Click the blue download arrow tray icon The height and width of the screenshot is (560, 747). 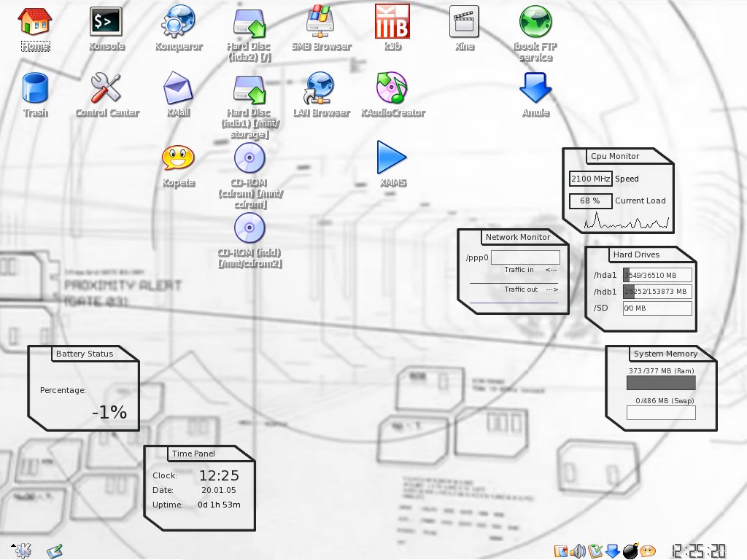(x=613, y=551)
